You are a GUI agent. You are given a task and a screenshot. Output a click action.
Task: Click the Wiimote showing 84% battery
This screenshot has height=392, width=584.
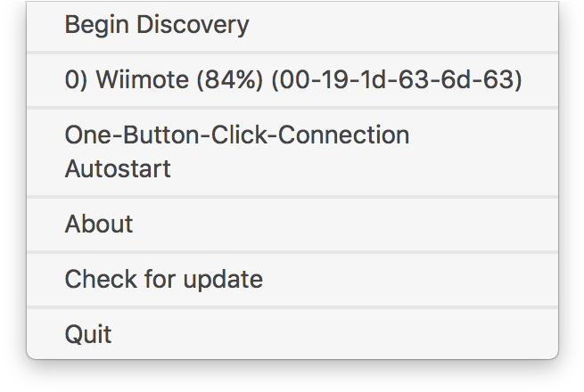coord(292,80)
